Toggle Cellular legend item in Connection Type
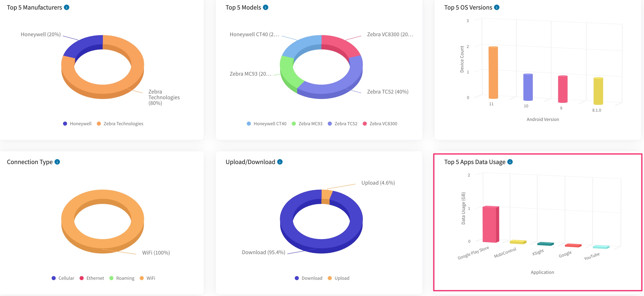This screenshot has width=644, height=296. [x=66, y=278]
